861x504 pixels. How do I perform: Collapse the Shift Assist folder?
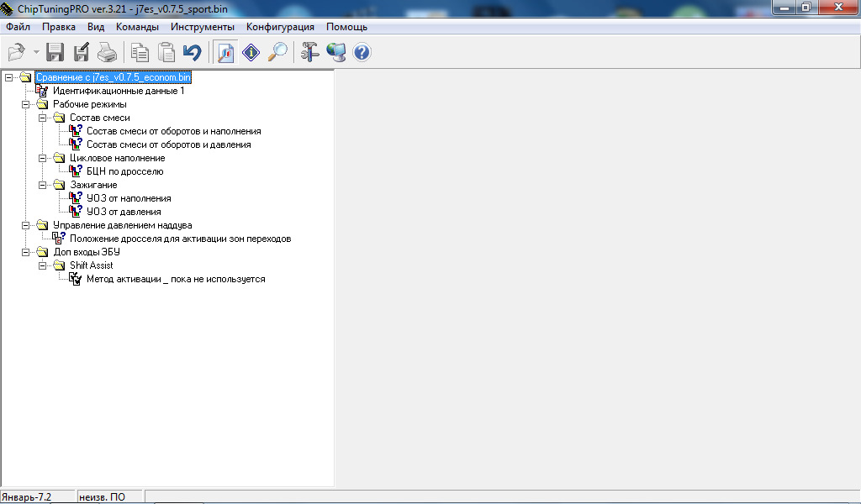[42, 265]
